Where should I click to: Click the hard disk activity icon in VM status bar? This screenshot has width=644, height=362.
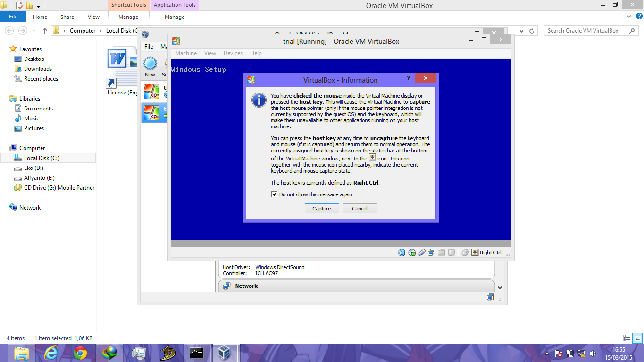[402, 253]
